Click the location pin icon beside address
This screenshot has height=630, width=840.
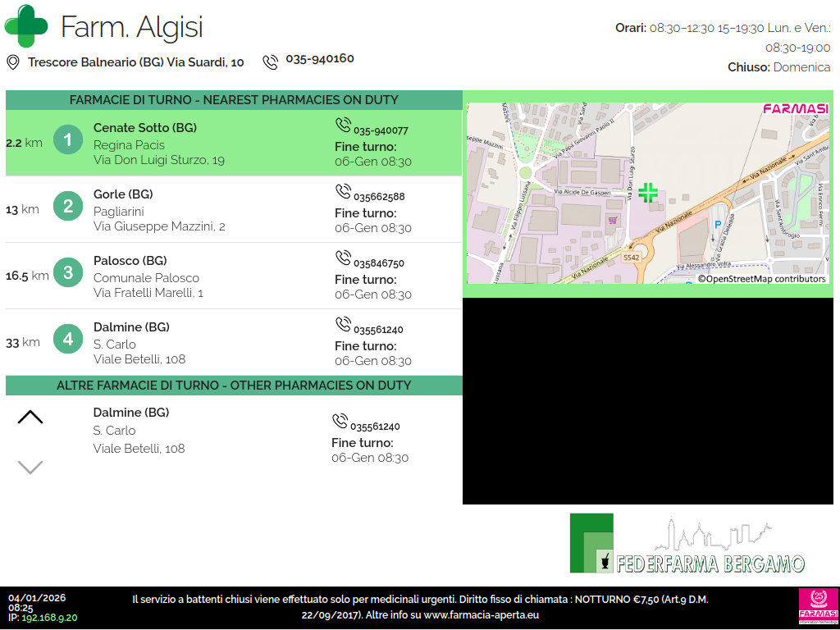[x=13, y=62]
